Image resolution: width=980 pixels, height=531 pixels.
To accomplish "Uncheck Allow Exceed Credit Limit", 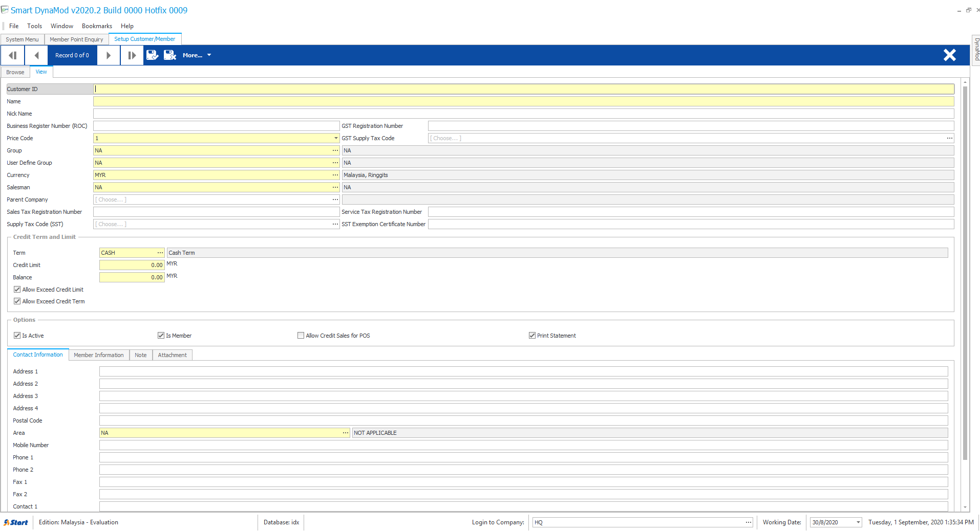I will tap(17, 290).
